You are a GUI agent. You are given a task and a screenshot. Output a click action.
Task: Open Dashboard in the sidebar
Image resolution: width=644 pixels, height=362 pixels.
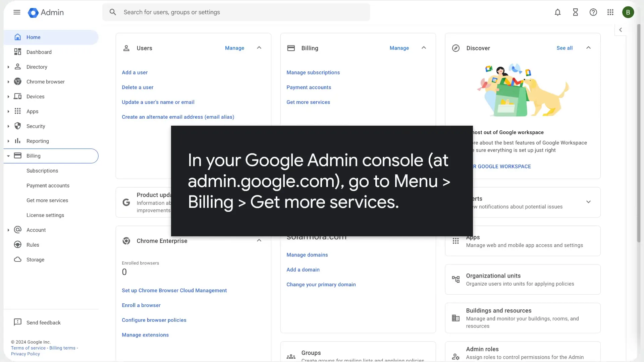click(x=39, y=52)
